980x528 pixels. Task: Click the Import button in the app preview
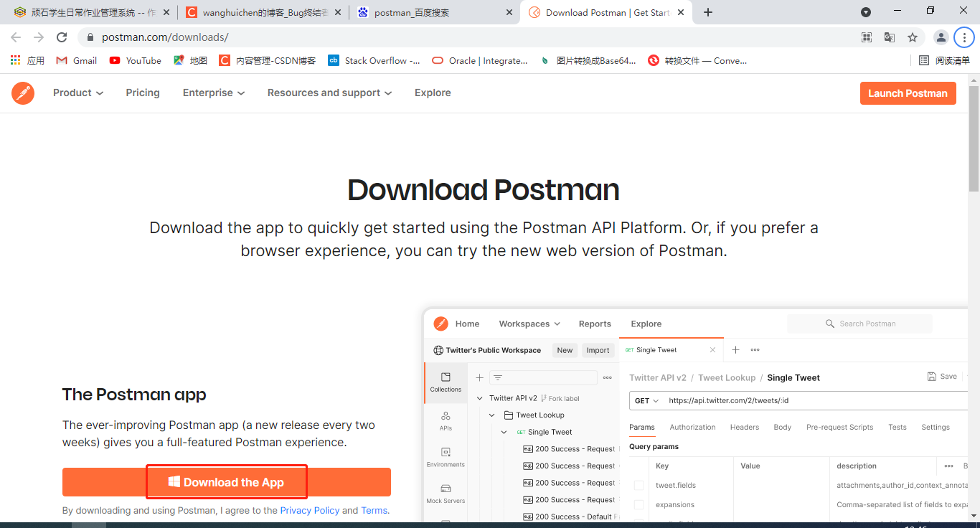click(x=598, y=351)
